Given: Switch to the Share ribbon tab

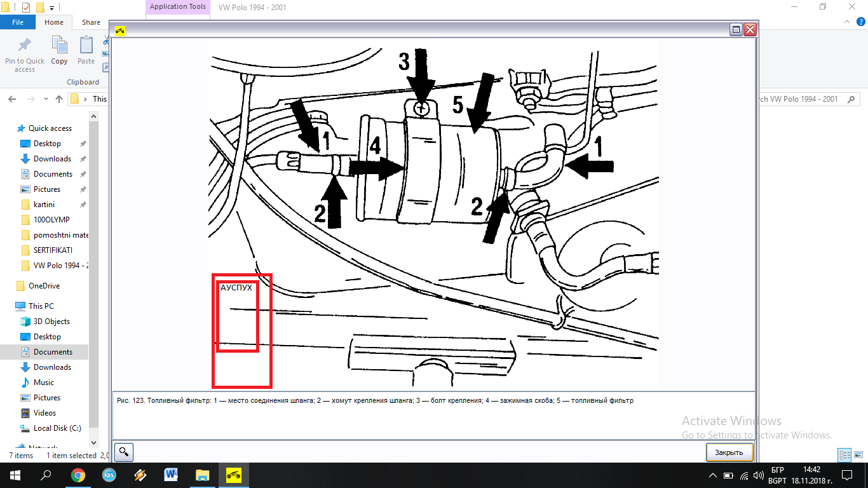Looking at the screenshot, I should [91, 22].
